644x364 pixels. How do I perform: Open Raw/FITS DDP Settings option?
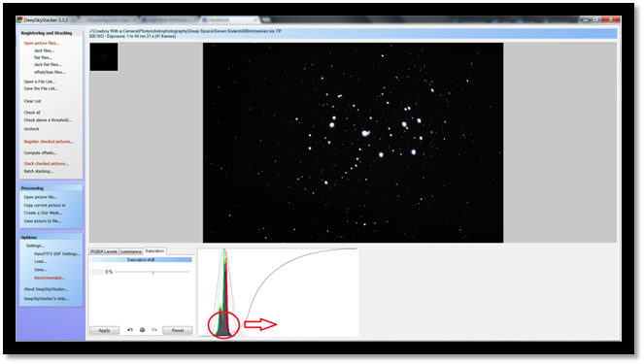57,254
